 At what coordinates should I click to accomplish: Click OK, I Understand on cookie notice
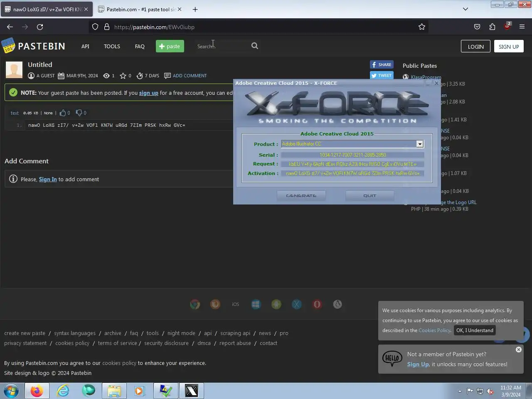point(475,330)
